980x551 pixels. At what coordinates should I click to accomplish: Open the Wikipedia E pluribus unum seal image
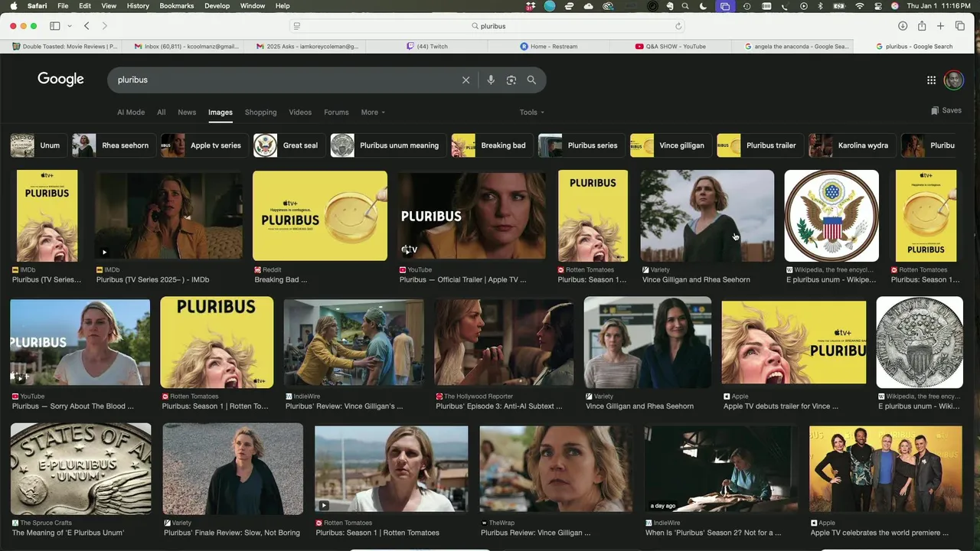(831, 216)
